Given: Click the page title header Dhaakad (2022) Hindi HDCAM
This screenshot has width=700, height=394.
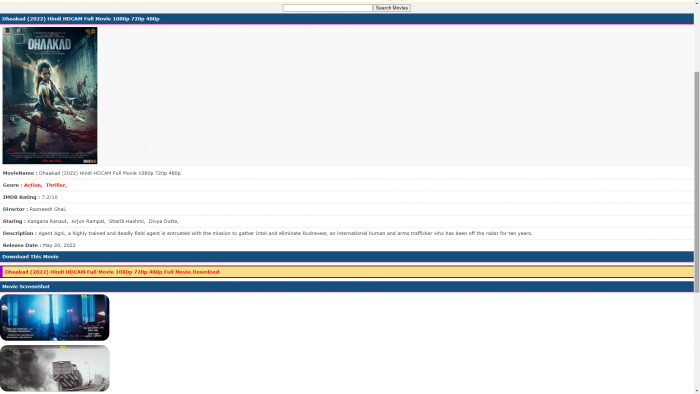Looking at the screenshot, I should 81,19.
